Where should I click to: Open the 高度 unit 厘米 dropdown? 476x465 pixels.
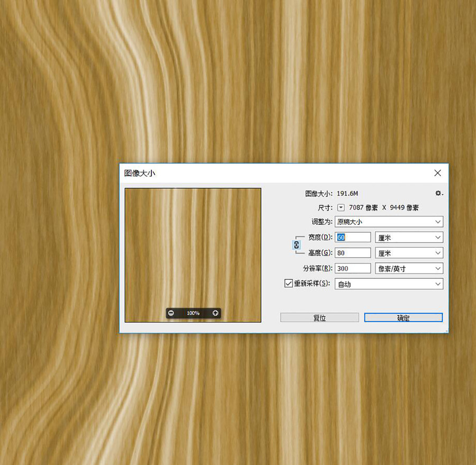point(409,253)
